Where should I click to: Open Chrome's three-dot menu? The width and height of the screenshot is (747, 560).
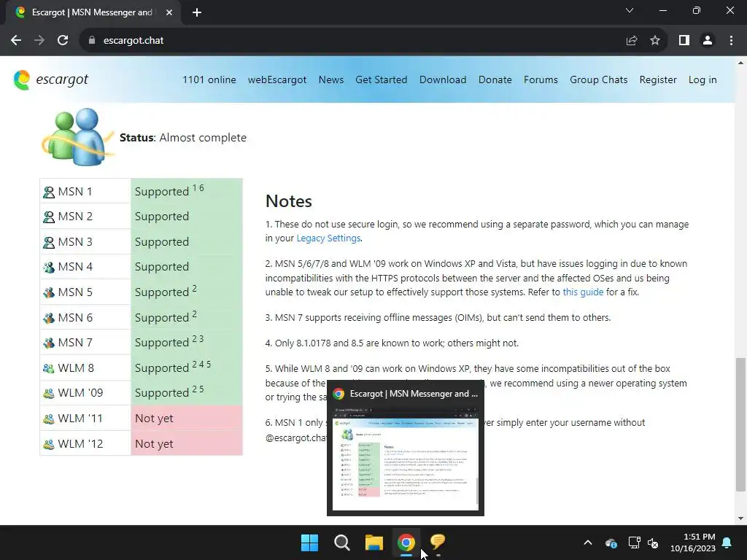click(x=731, y=41)
